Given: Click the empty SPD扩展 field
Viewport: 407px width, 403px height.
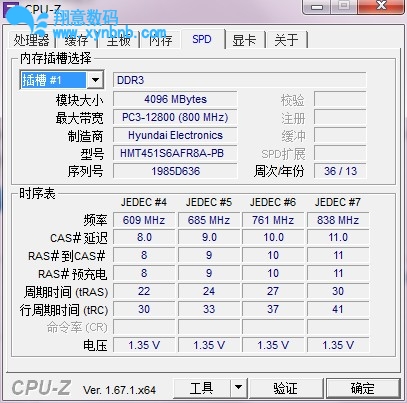Looking at the screenshot, I should [x=340, y=153].
